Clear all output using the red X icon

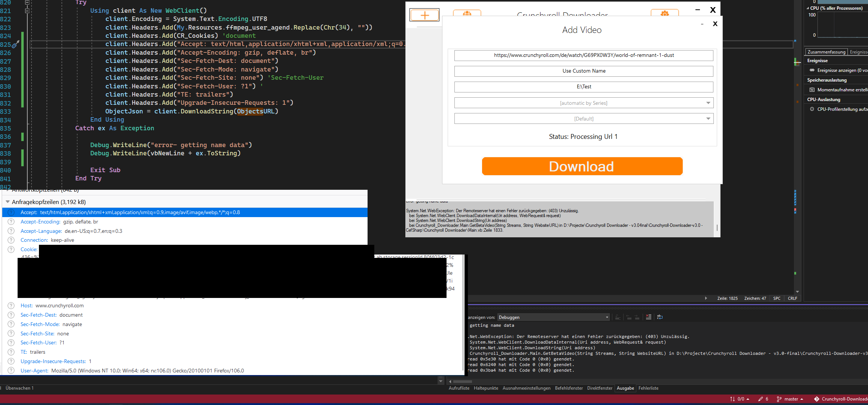click(649, 317)
